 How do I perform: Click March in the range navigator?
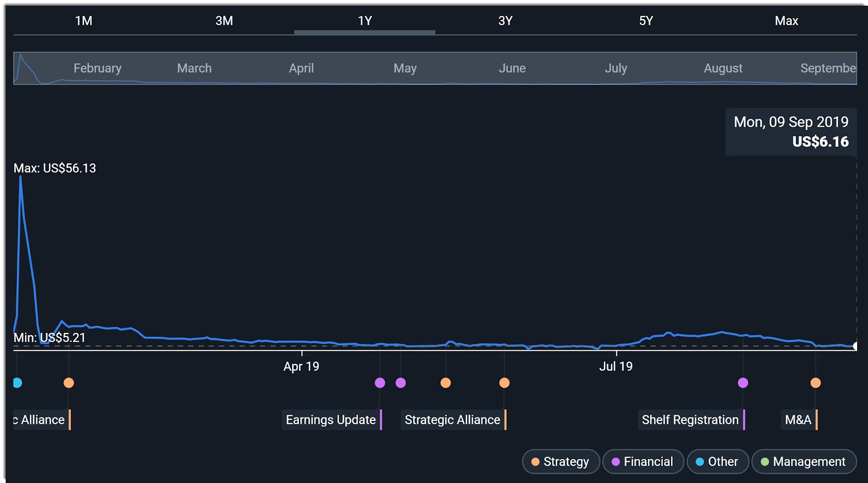194,68
